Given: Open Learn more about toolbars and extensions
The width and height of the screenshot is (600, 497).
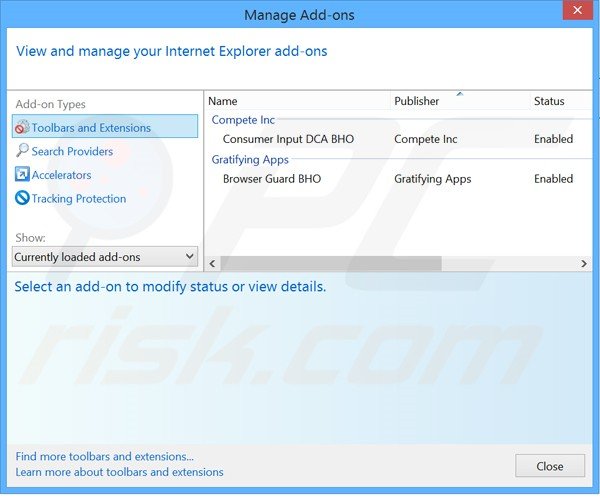Looking at the screenshot, I should (119, 472).
